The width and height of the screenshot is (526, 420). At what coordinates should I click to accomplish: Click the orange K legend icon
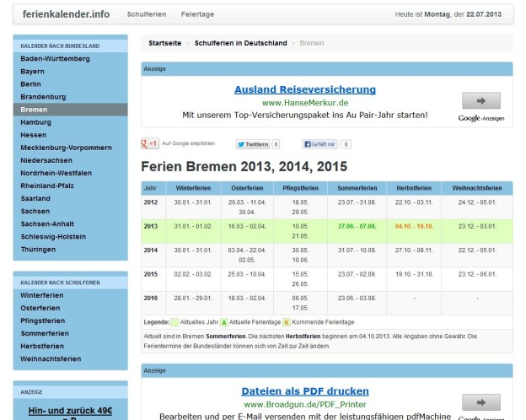point(286,322)
